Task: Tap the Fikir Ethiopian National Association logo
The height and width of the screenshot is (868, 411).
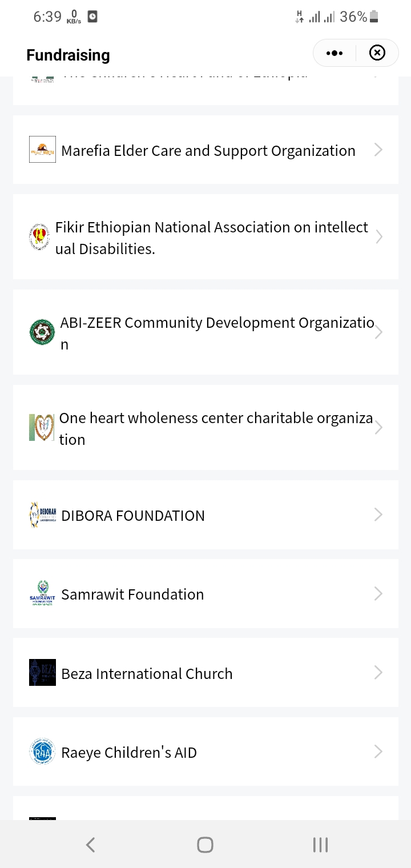Action: [x=39, y=237]
